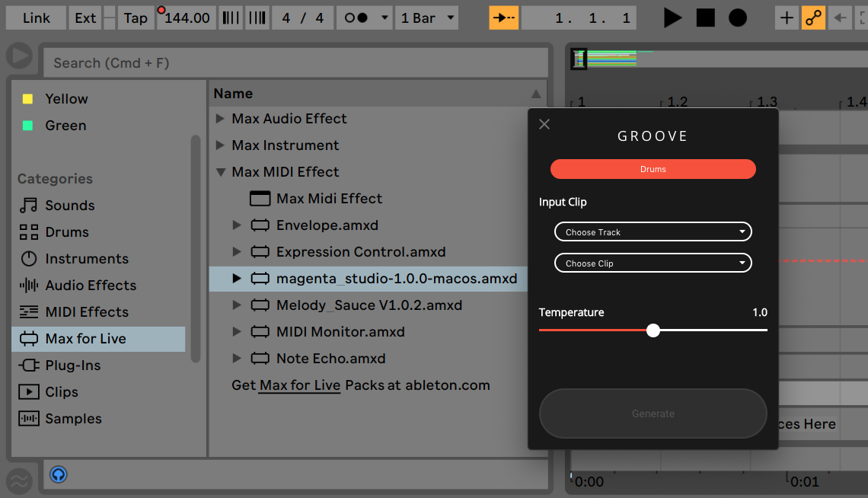Image resolution: width=868 pixels, height=498 pixels.
Task: Expand the Max Instrument folder
Action: click(220, 145)
